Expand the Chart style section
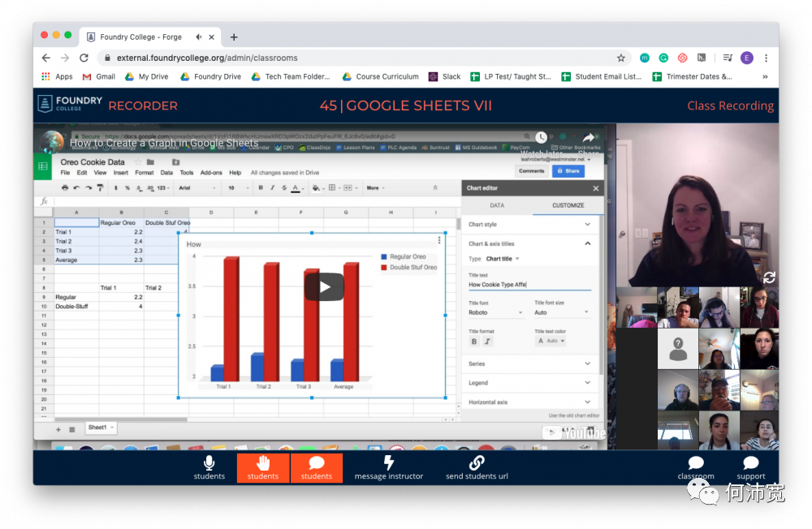 pos(529,224)
